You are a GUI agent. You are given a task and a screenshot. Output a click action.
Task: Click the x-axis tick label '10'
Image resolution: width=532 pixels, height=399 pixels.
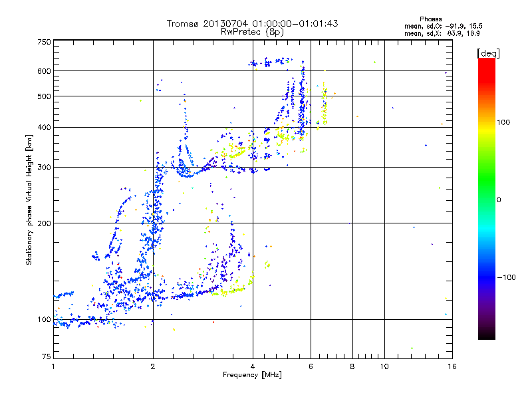[x=384, y=366]
